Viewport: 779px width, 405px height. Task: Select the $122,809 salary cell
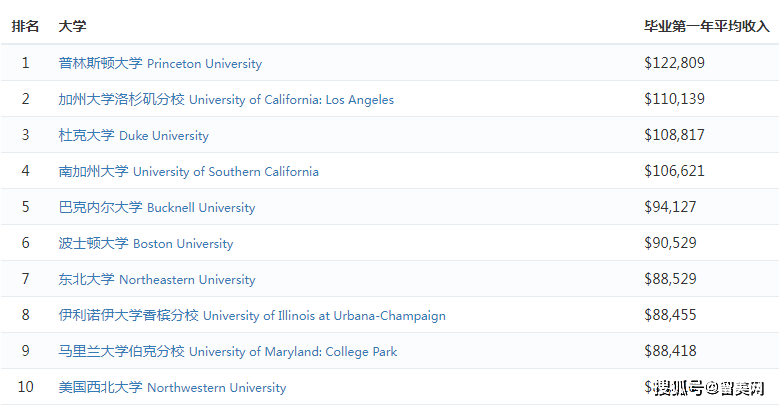point(674,63)
